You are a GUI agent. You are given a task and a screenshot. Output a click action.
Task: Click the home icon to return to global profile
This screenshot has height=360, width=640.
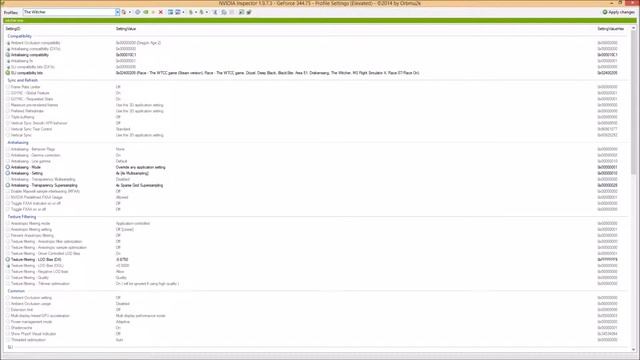(124, 12)
